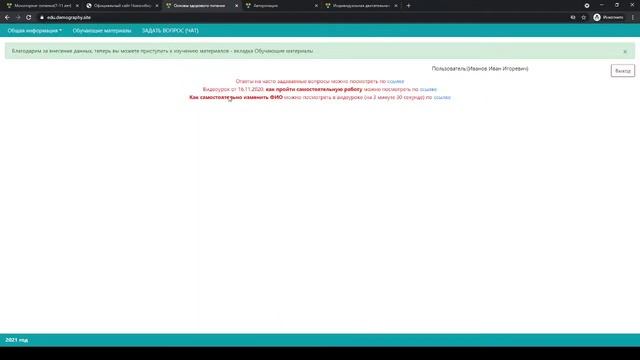Image resolution: width=640 pixels, height=360 pixels.
Task: Minimize the browser window
Action: pyautogui.click(x=602, y=5)
